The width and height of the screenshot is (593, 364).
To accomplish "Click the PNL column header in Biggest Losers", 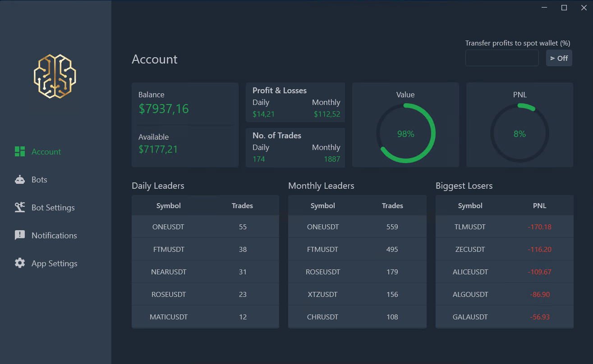I will click(539, 206).
